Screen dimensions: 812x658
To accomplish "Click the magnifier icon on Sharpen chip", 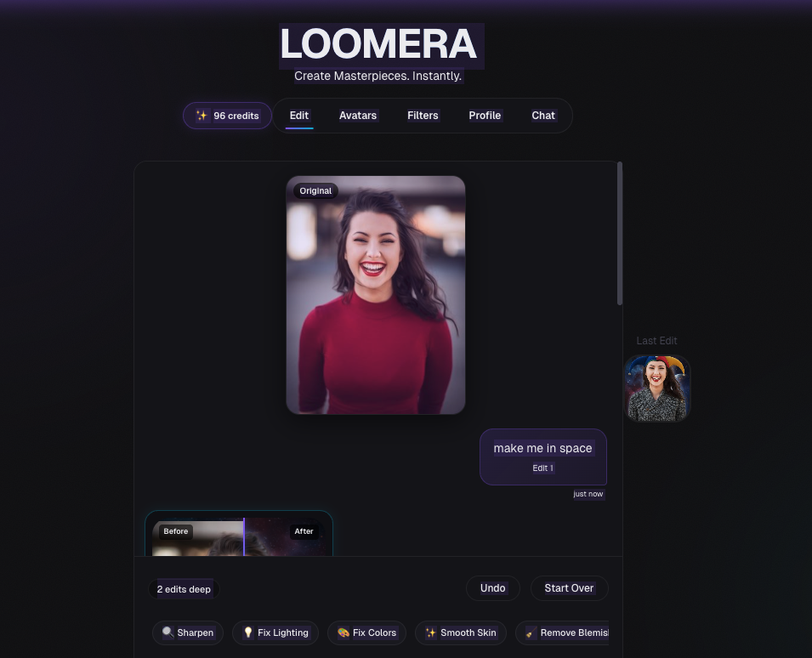I will click(168, 632).
